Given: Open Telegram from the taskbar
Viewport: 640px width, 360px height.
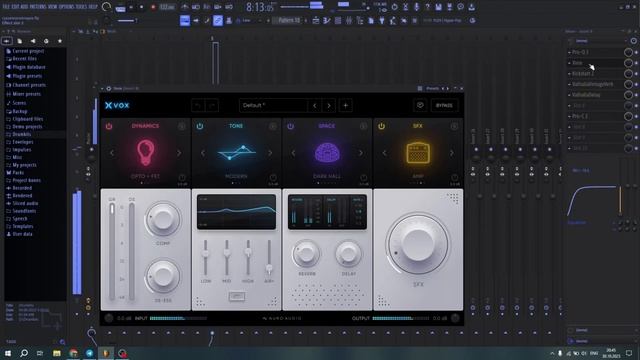Looking at the screenshot, I should [89, 353].
